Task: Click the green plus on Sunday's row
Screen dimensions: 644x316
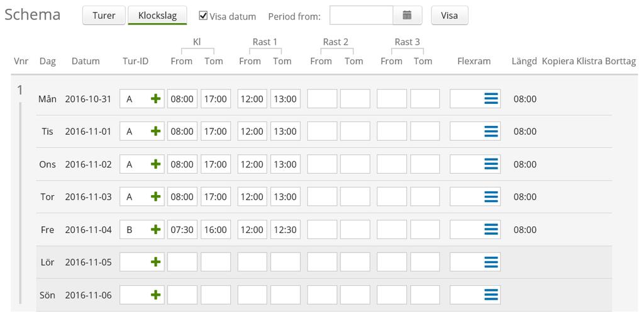Action: [155, 295]
